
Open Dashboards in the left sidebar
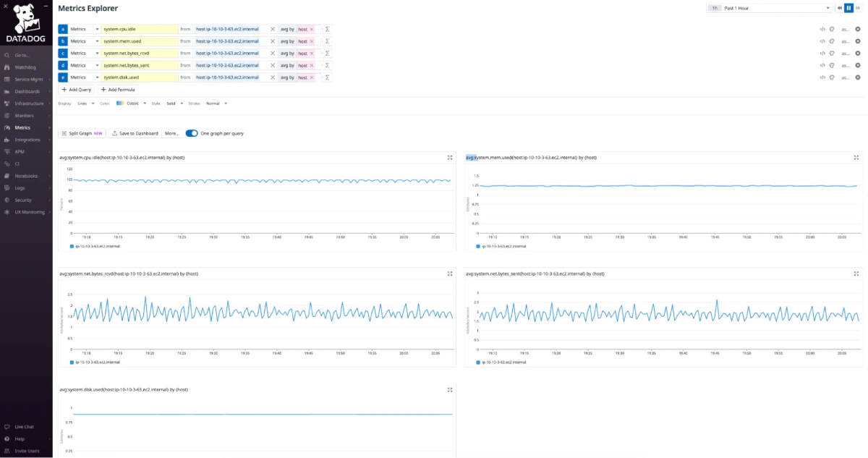coord(26,91)
